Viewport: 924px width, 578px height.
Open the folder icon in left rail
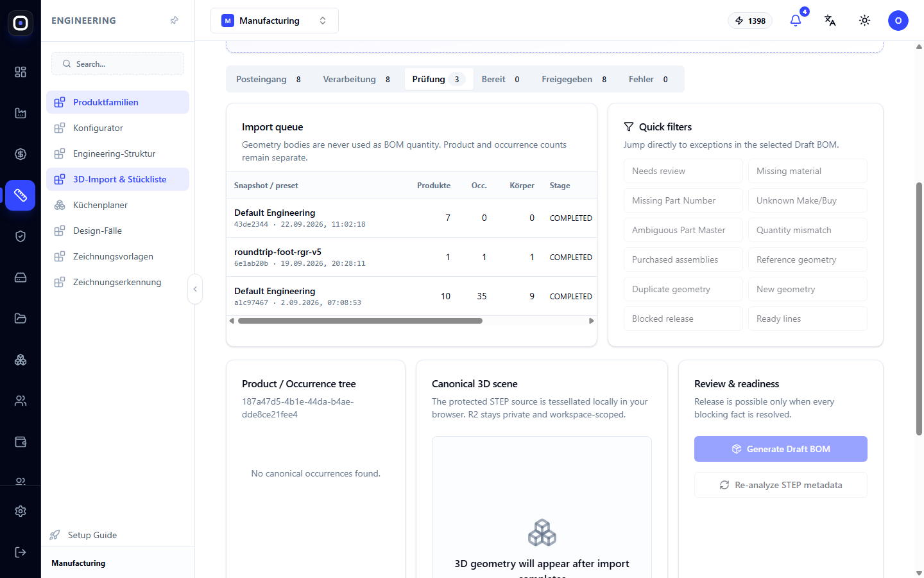(21, 319)
